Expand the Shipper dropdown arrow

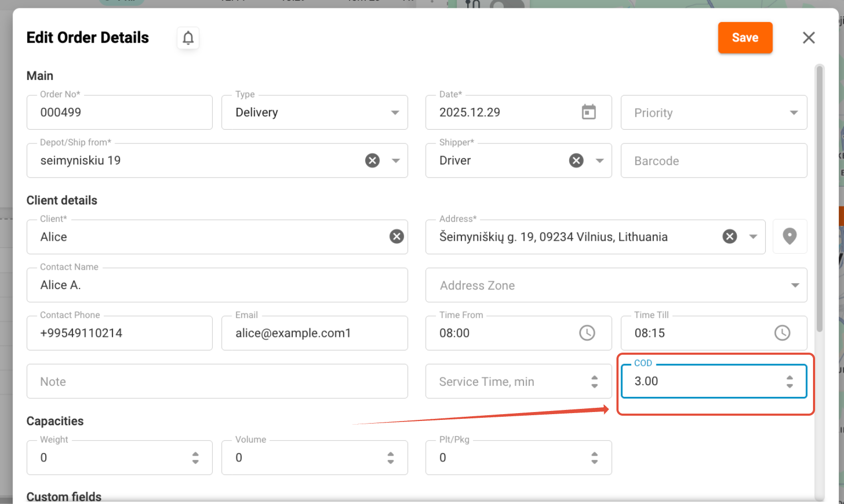pos(600,160)
